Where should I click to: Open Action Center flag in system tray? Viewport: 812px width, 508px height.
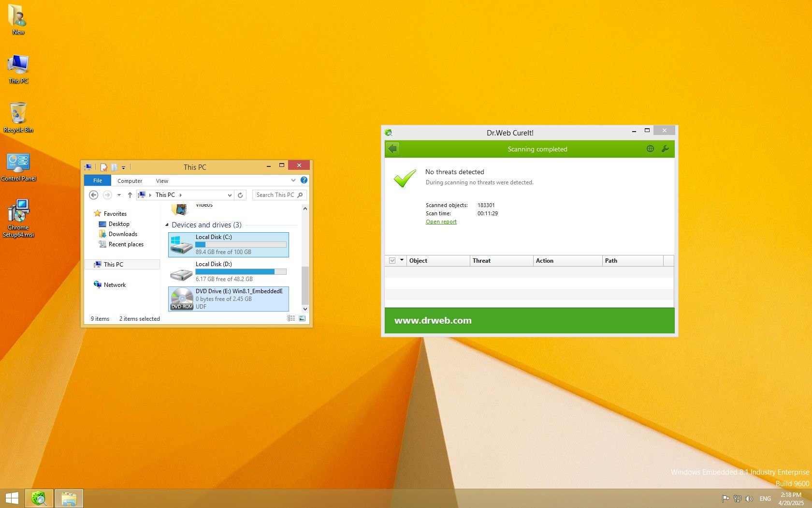point(725,499)
